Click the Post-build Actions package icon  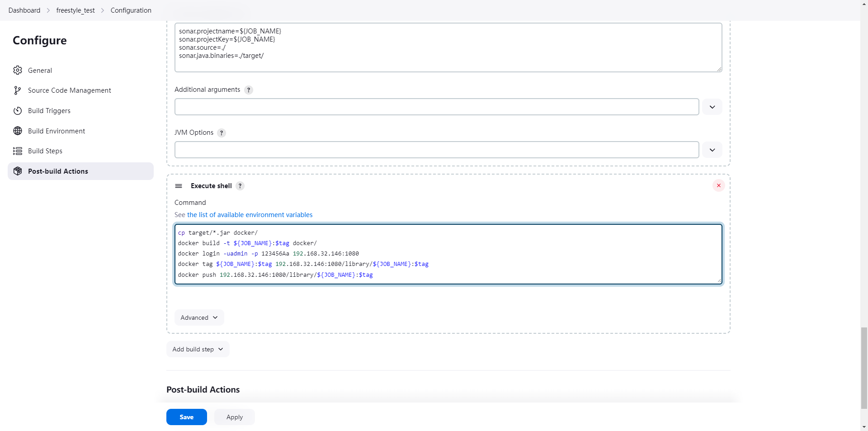pyautogui.click(x=18, y=171)
